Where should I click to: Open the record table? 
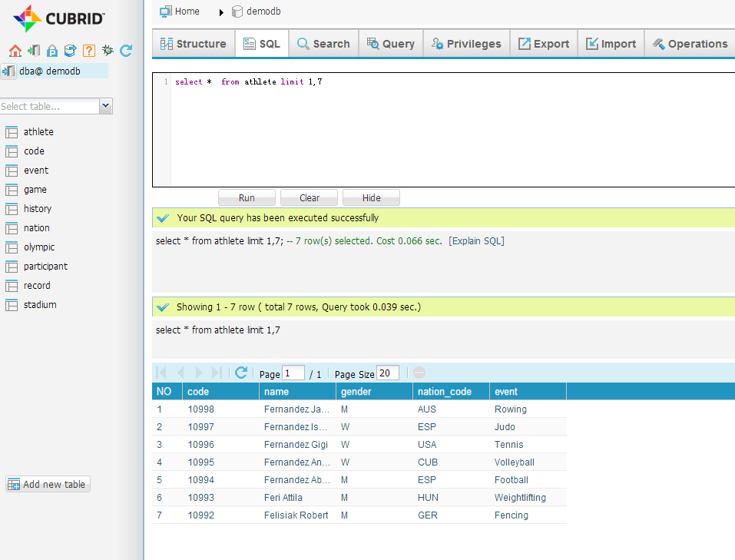point(37,286)
